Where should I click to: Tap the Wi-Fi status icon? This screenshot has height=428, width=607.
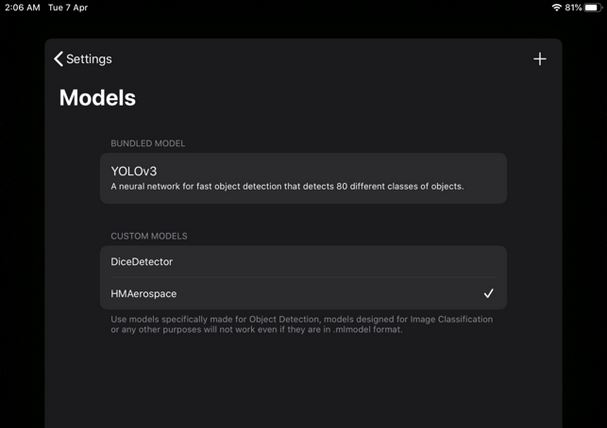556,7
